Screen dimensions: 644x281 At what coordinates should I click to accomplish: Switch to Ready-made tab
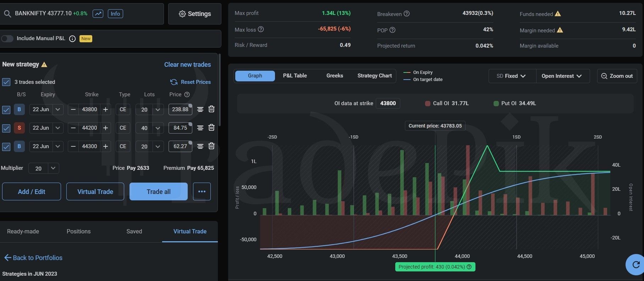pos(23,232)
